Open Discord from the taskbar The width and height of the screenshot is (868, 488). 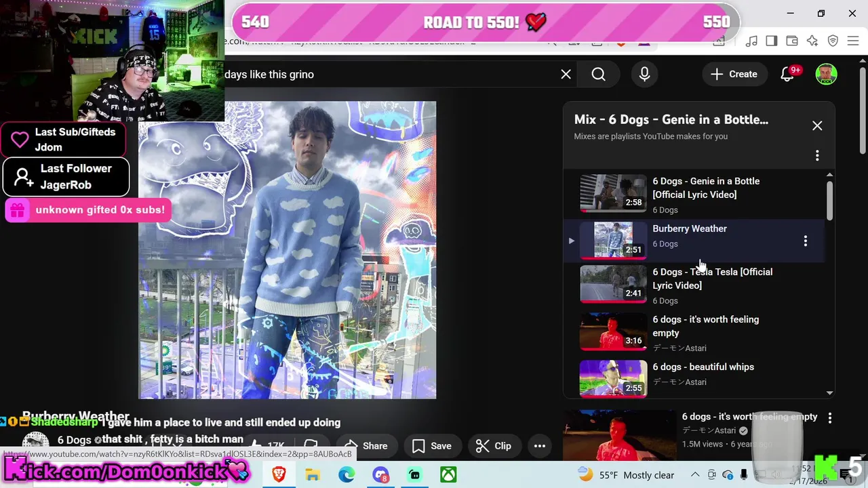pos(380,474)
